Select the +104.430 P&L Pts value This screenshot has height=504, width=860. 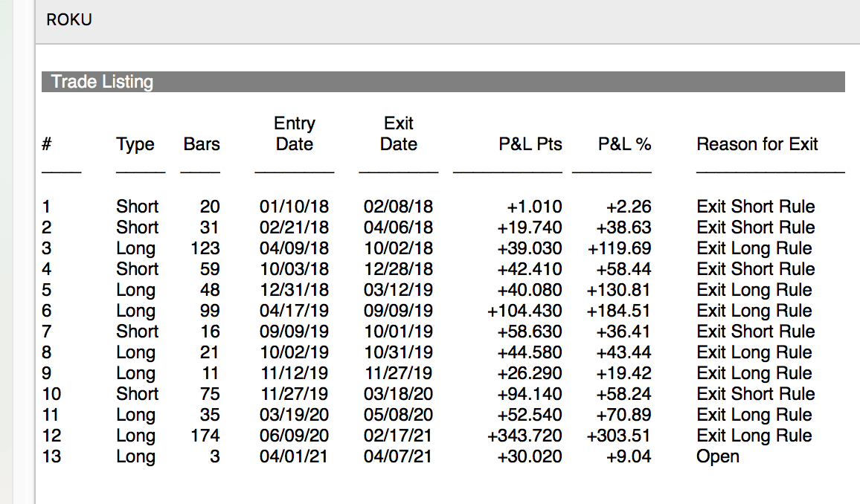[x=524, y=311]
